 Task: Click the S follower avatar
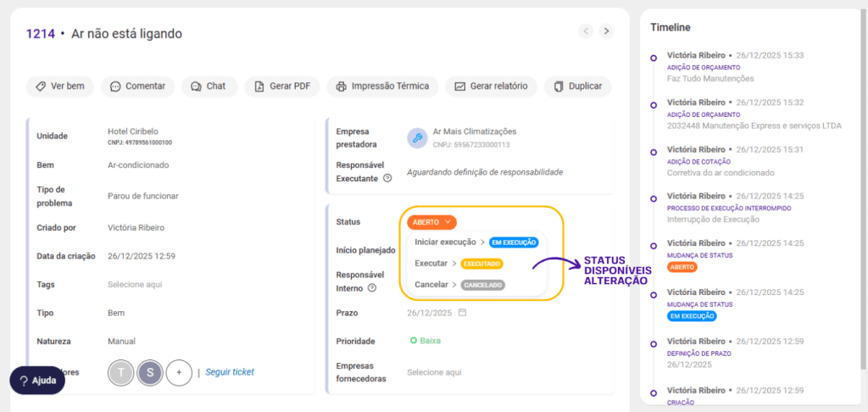tap(150, 372)
